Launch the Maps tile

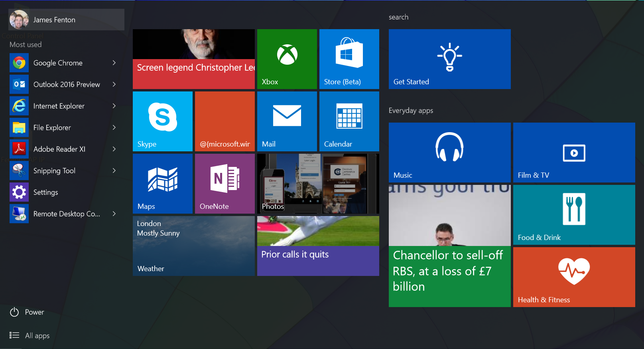tap(163, 184)
